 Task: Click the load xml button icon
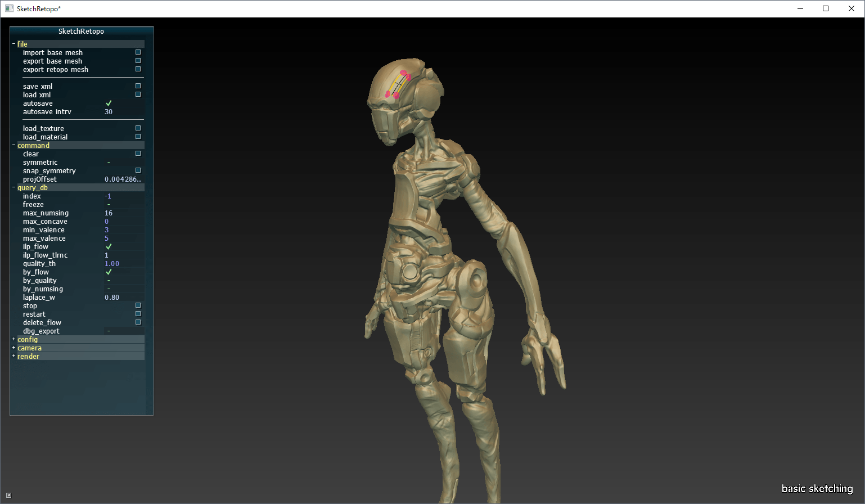pos(138,94)
